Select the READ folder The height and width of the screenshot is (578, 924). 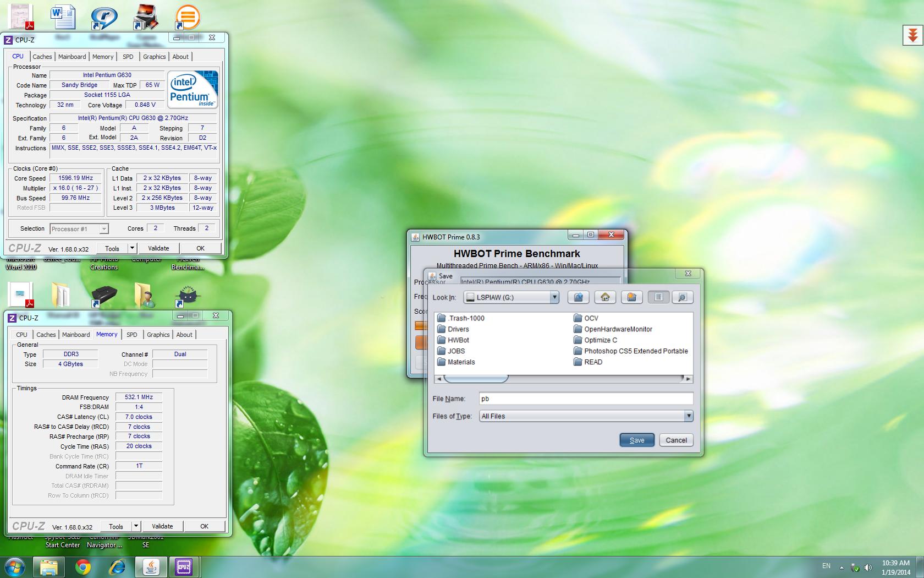[588, 362]
